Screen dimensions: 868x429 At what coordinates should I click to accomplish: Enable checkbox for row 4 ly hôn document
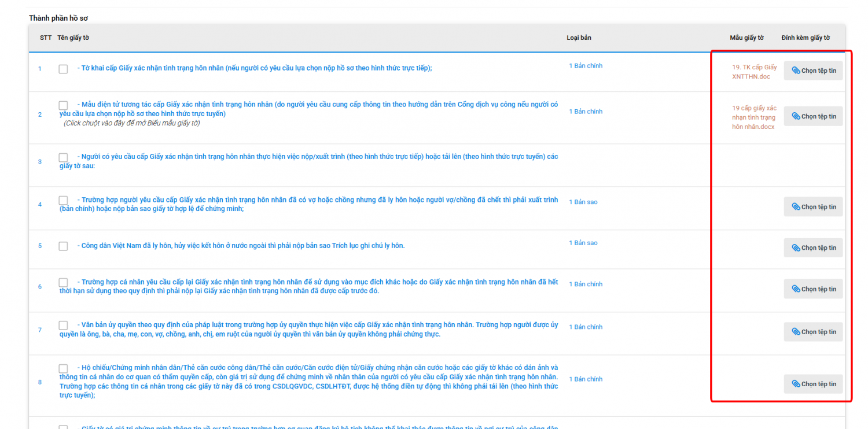coord(63,201)
